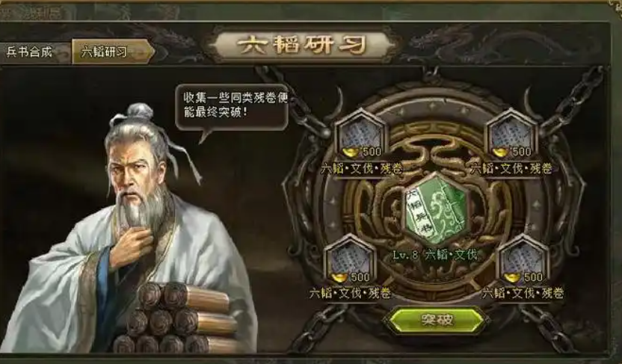Click the bottom-right 六韬·文伐·残卷 label
Image resolution: width=622 pixels, height=364 pixels.
(x=523, y=294)
